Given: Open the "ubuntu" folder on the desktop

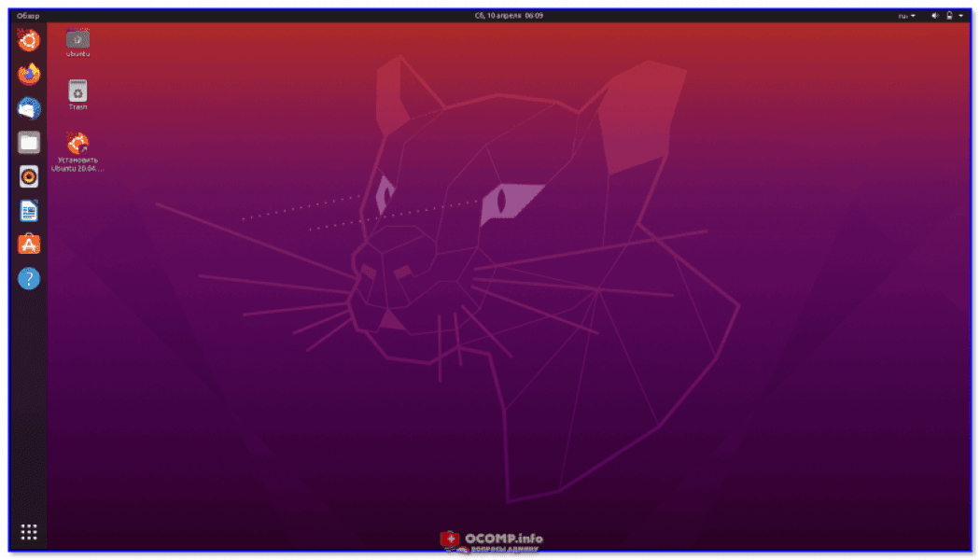Looking at the screenshot, I should 77,40.
